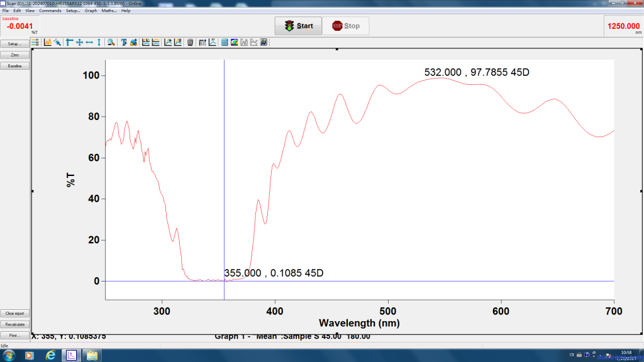Click the single/multi graph layout icon
The width and height of the screenshot is (644, 362).
(145, 43)
